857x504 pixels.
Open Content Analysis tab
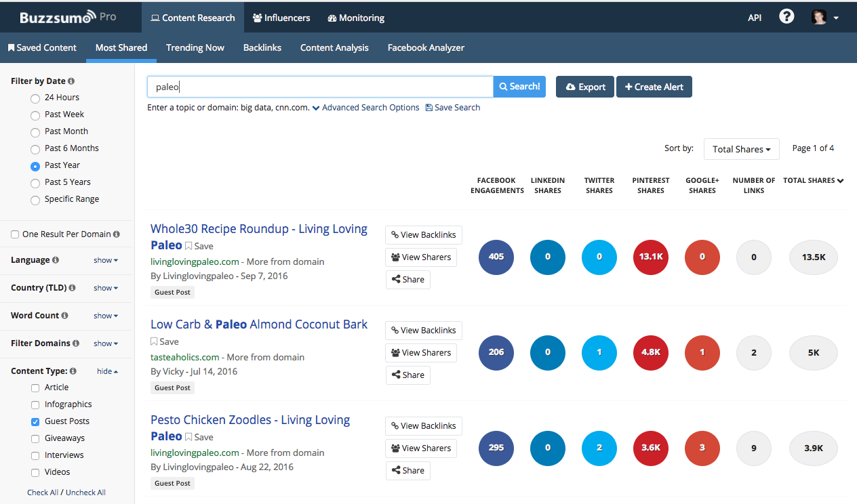pyautogui.click(x=334, y=47)
